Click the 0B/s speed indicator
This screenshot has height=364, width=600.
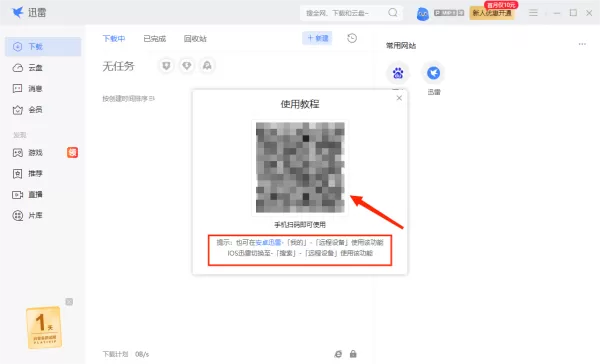pos(142,354)
